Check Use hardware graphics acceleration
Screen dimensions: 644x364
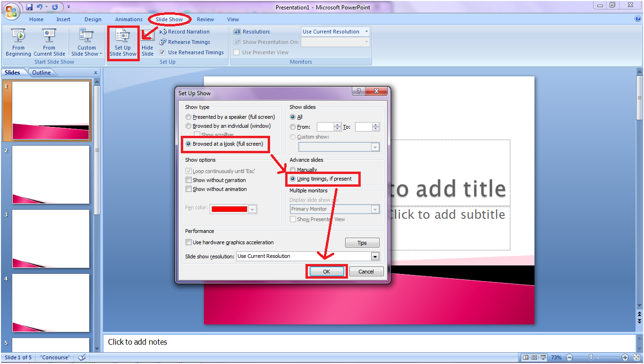tap(188, 242)
